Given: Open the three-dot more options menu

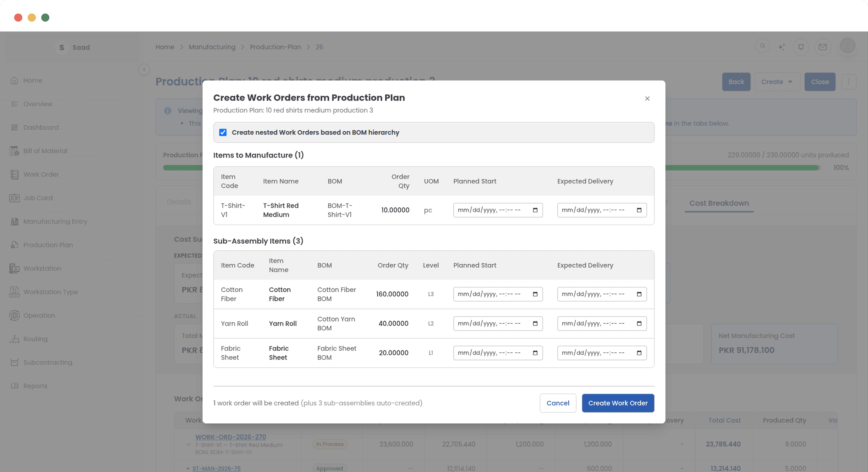Looking at the screenshot, I should tap(849, 82).
